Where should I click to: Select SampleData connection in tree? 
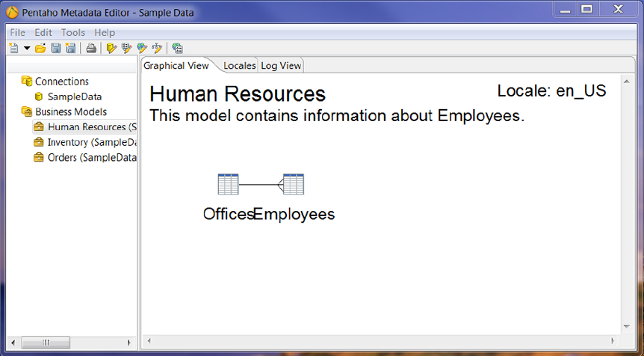[74, 96]
